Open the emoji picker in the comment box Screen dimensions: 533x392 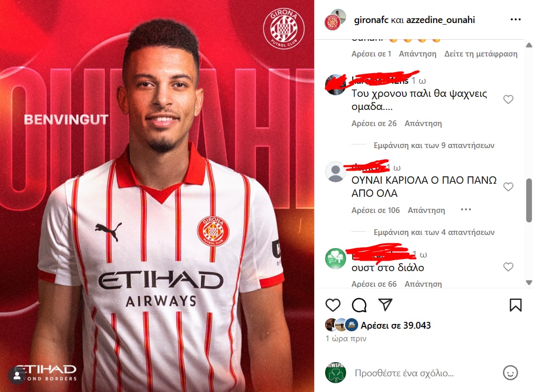[x=510, y=373]
